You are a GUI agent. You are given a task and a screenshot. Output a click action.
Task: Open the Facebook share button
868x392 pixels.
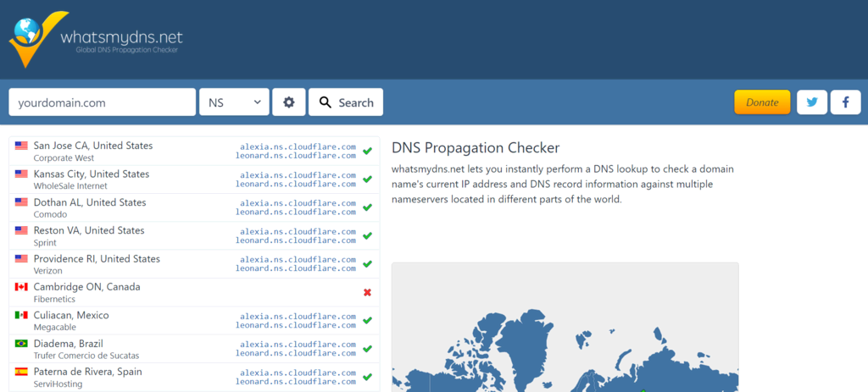pos(845,102)
